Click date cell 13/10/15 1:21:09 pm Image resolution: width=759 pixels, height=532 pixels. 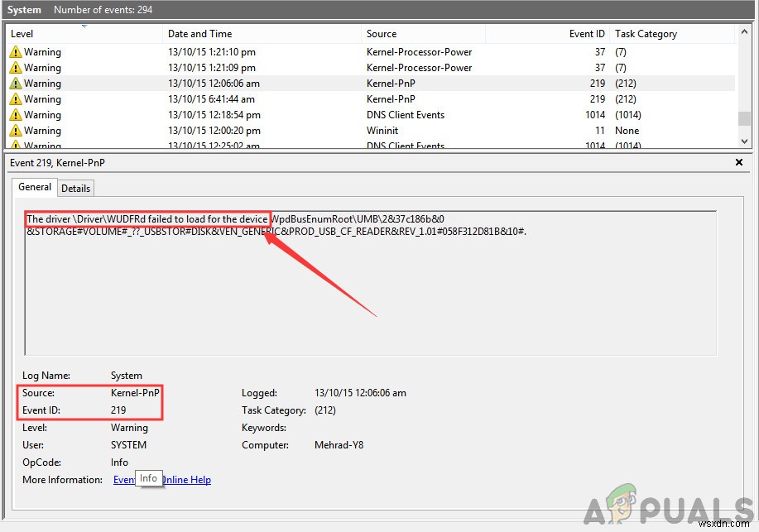coord(212,68)
